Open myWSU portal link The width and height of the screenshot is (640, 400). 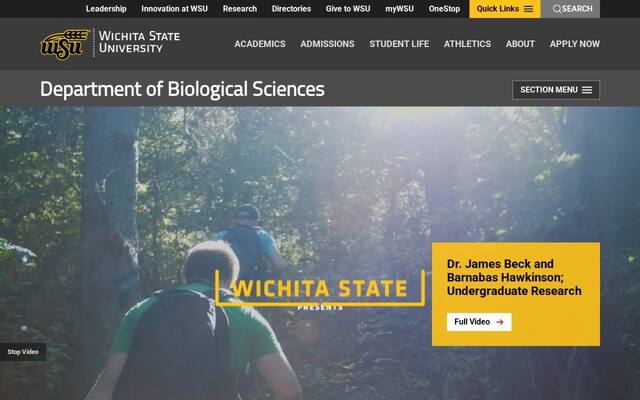400,9
